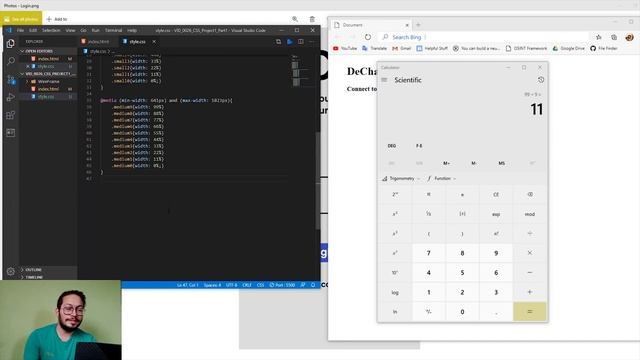The width and height of the screenshot is (640, 360).
Task: Click the CE button in calculator
Action: tap(496, 194)
